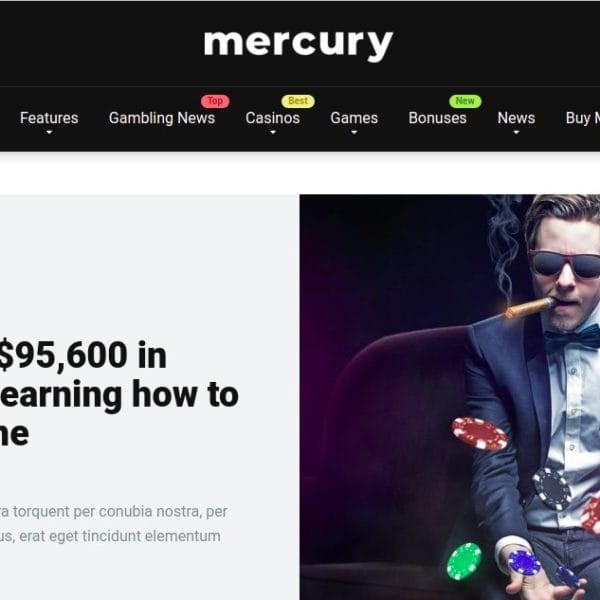This screenshot has width=600, height=600.
Task: Open the $95,600 article headline
Action: 119,394
